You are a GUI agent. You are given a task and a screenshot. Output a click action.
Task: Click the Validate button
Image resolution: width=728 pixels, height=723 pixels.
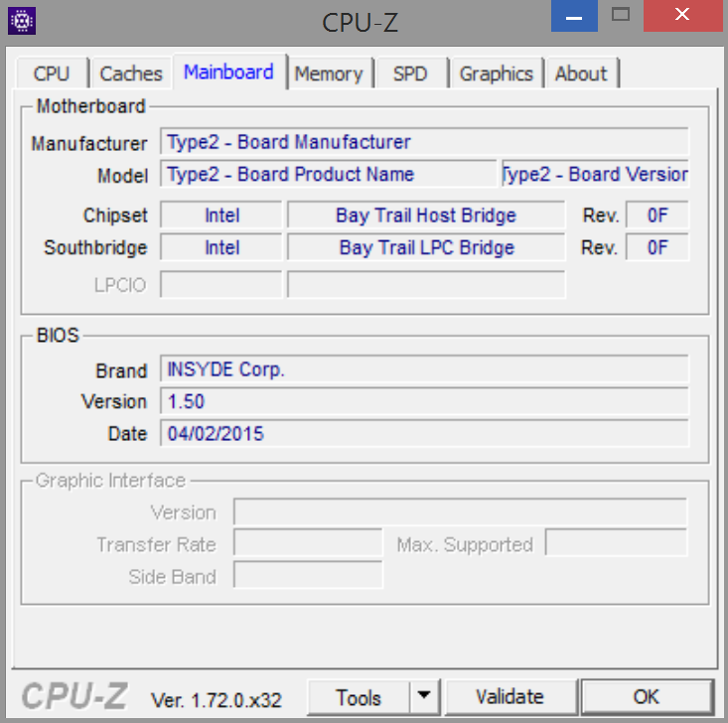[510, 697]
